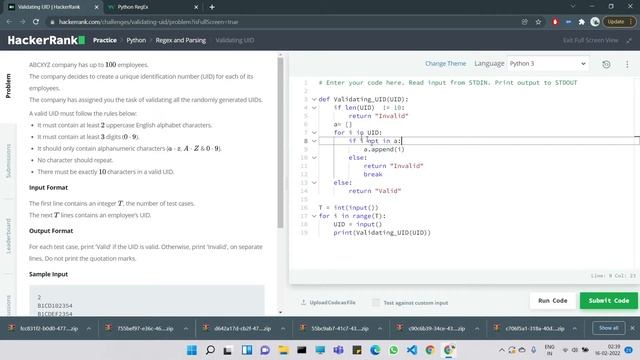This screenshot has height=360, width=640.
Task: Show all downloads button
Action: [x=609, y=328]
